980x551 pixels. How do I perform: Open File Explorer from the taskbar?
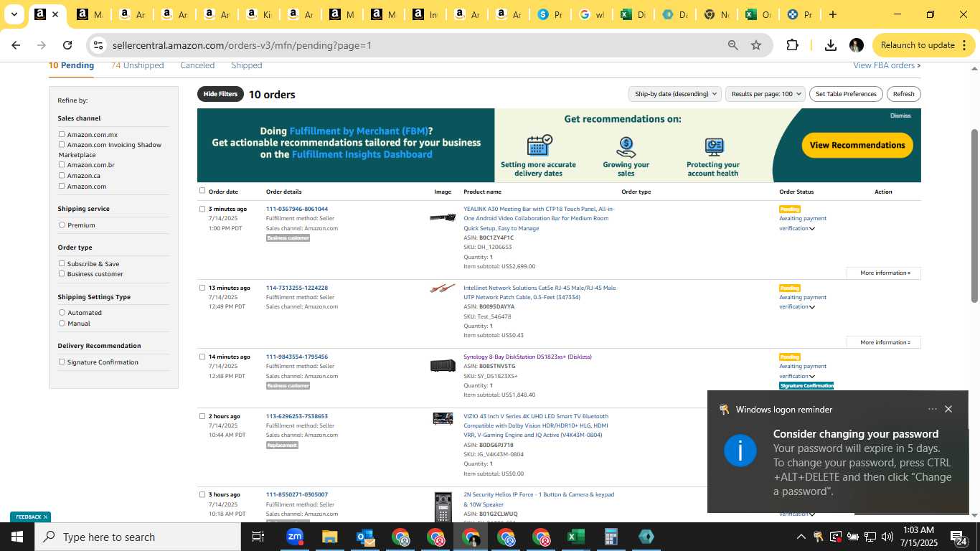pyautogui.click(x=329, y=537)
